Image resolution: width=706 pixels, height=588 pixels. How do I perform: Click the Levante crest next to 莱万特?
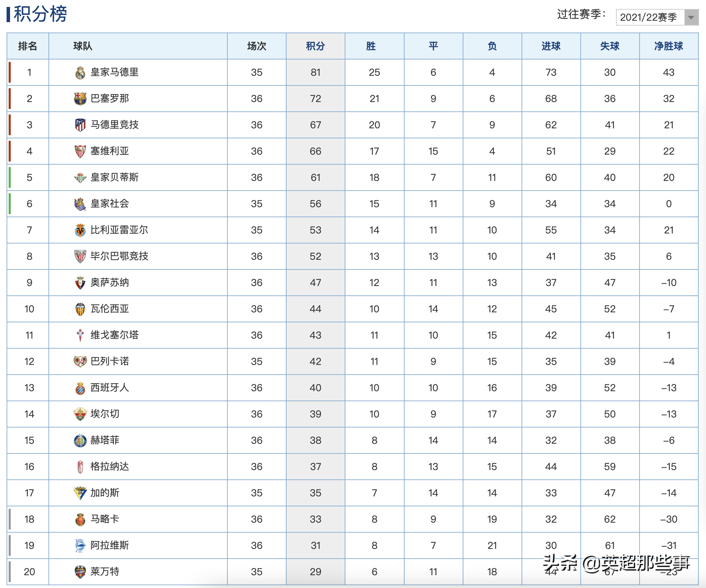pos(80,572)
